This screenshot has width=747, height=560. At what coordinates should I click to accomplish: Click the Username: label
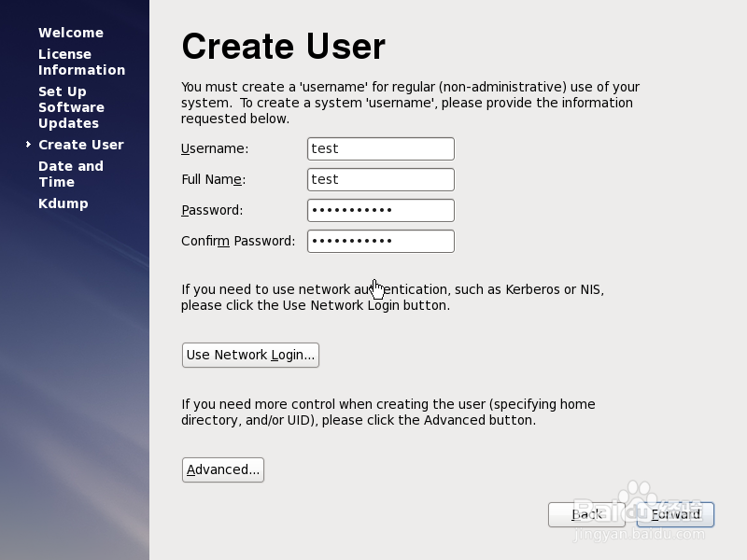[215, 148]
